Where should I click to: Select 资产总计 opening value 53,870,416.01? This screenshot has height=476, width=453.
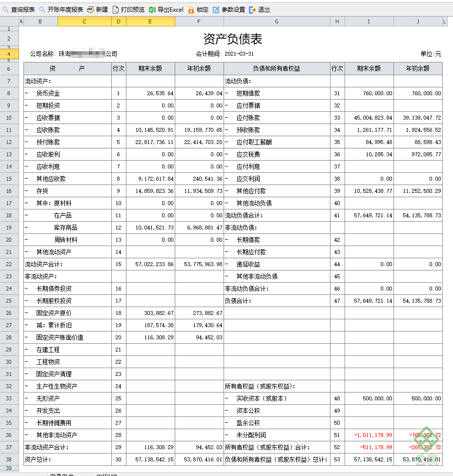(200, 459)
